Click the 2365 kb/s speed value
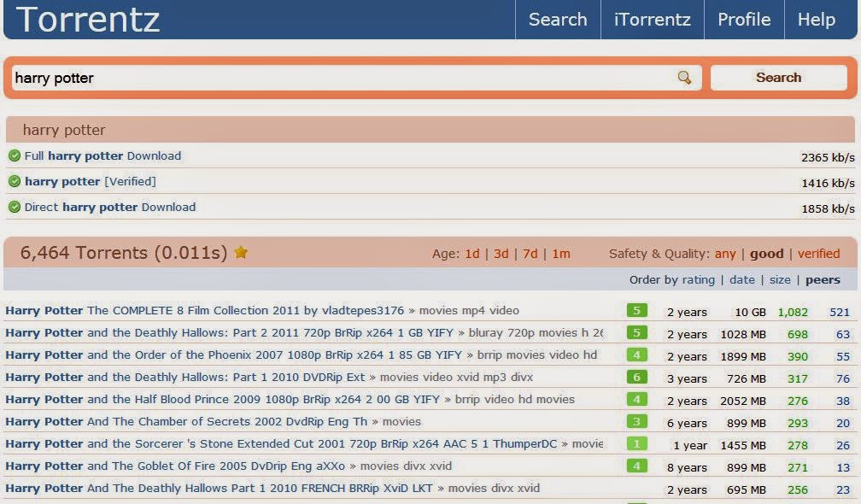 (828, 157)
